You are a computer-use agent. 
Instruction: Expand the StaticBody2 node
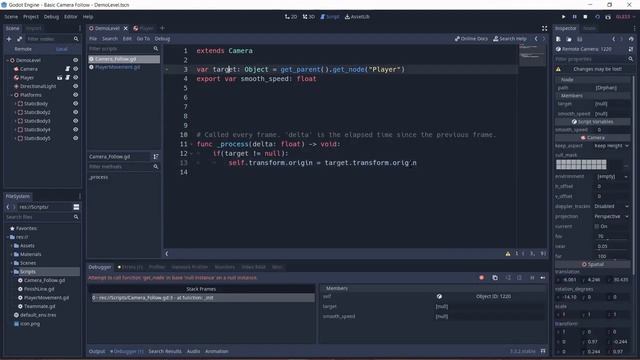coord(16,112)
